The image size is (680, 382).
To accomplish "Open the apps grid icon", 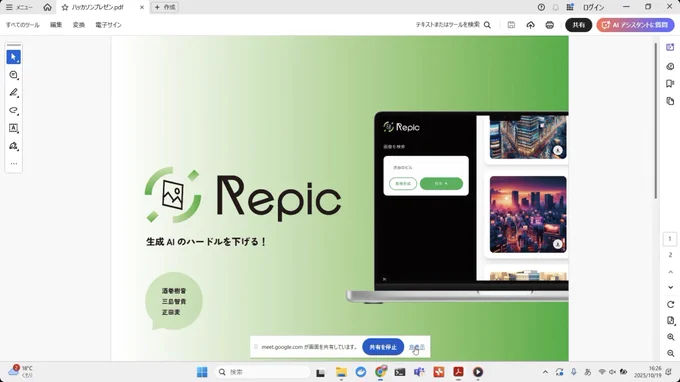I will click(570, 7).
